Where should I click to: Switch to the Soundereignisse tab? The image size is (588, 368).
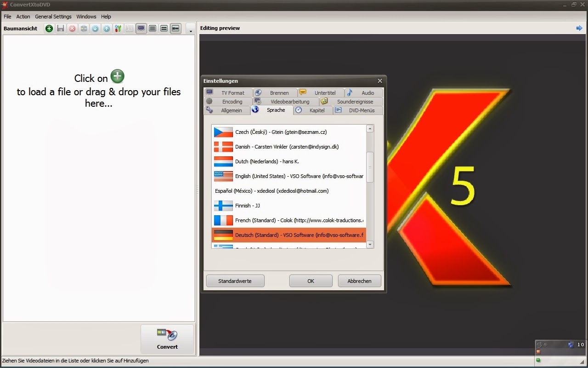click(351, 101)
